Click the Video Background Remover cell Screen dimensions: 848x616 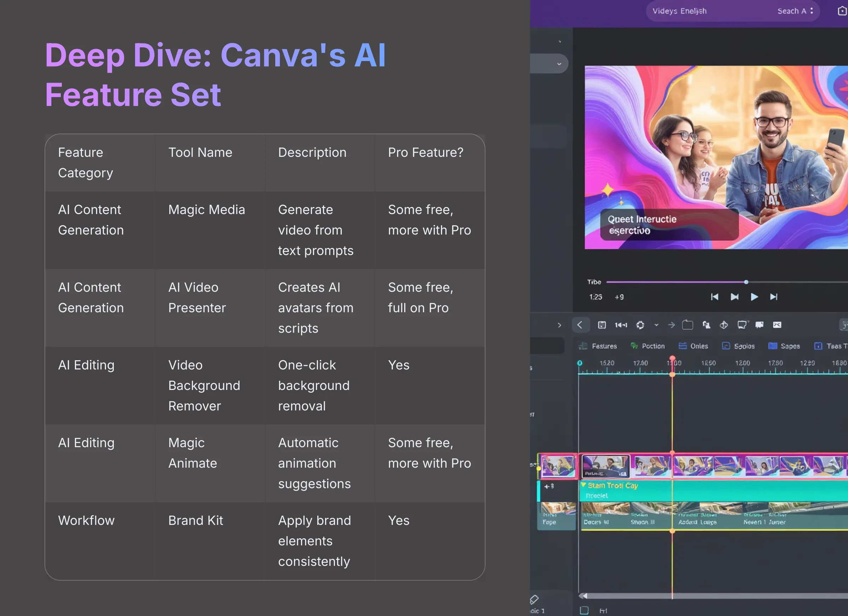210,385
